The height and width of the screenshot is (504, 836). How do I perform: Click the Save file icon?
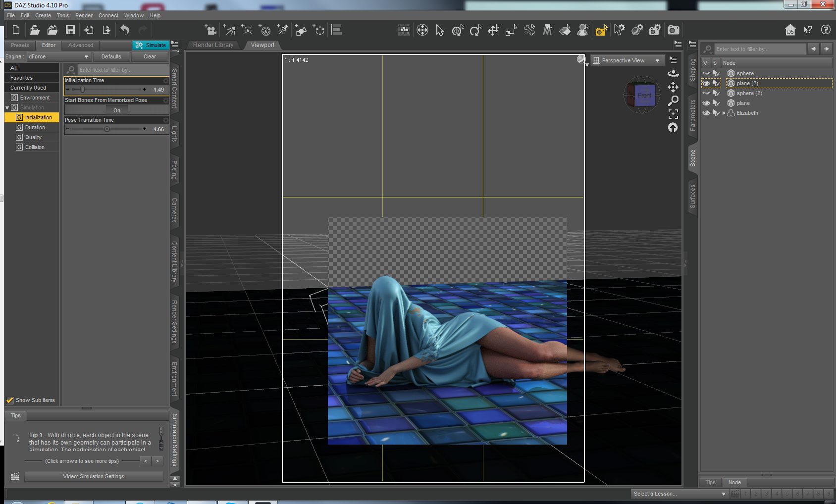point(70,30)
